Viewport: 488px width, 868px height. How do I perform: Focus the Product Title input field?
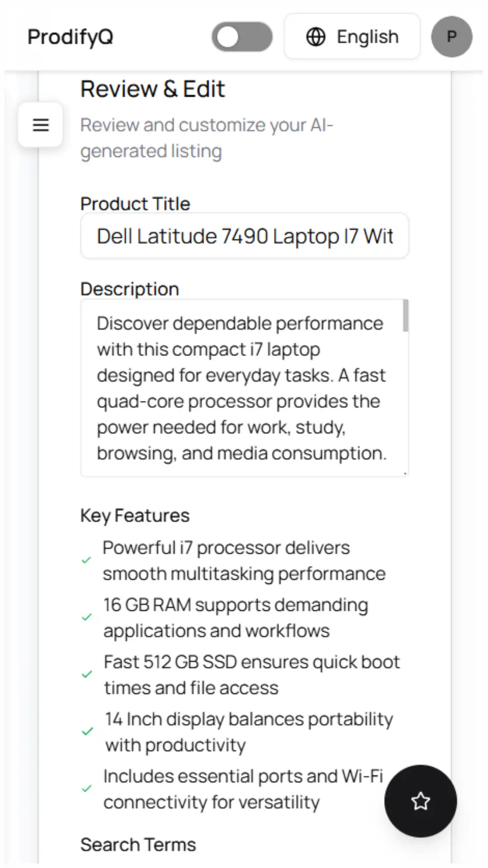click(x=244, y=236)
